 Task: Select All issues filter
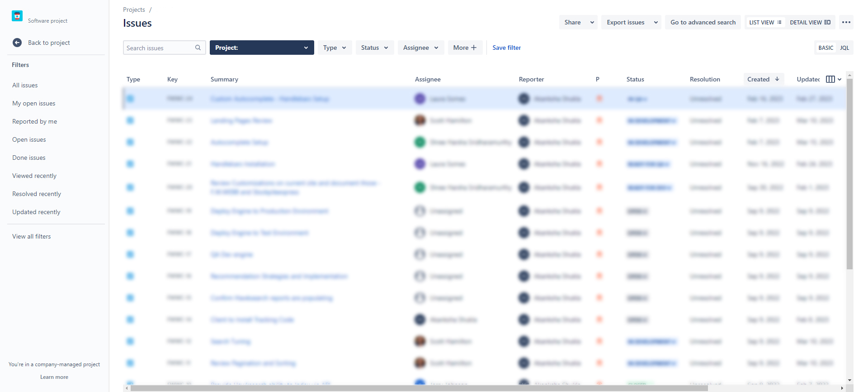click(x=25, y=85)
